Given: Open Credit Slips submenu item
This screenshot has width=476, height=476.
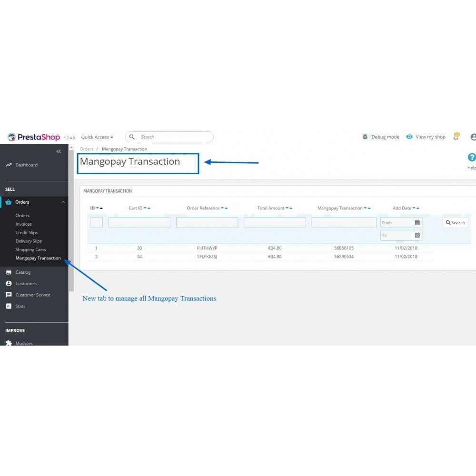Looking at the screenshot, I should (27, 233).
